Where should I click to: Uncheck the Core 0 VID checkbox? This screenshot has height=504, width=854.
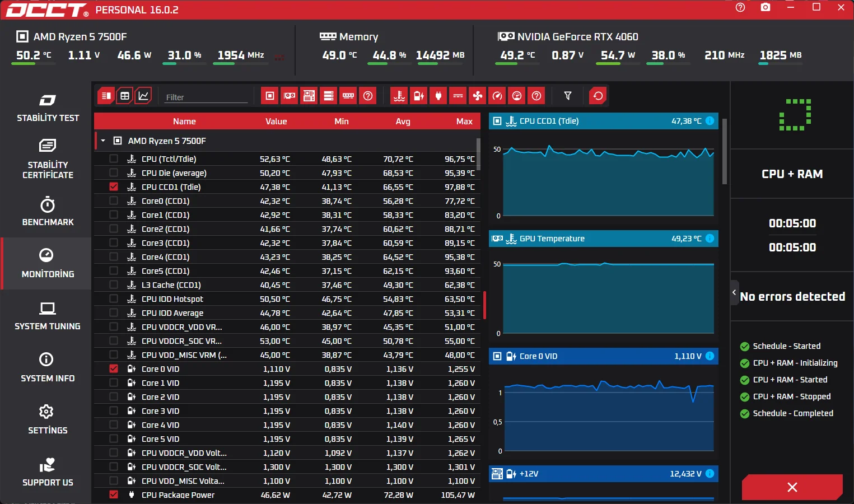pos(114,369)
